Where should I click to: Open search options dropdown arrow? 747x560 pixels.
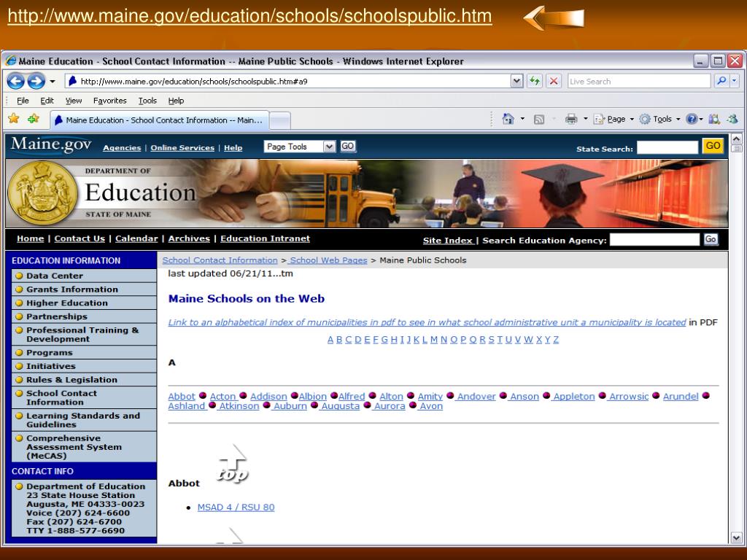pyautogui.click(x=734, y=81)
